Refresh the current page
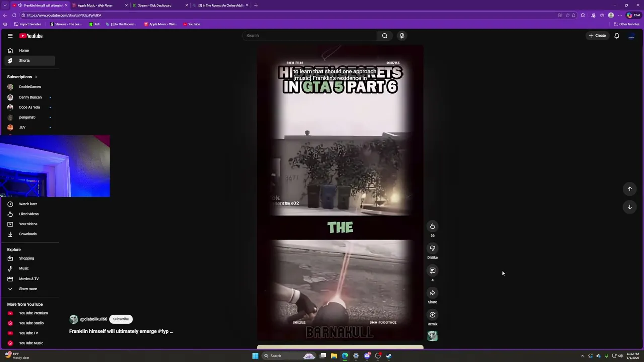 15,15
